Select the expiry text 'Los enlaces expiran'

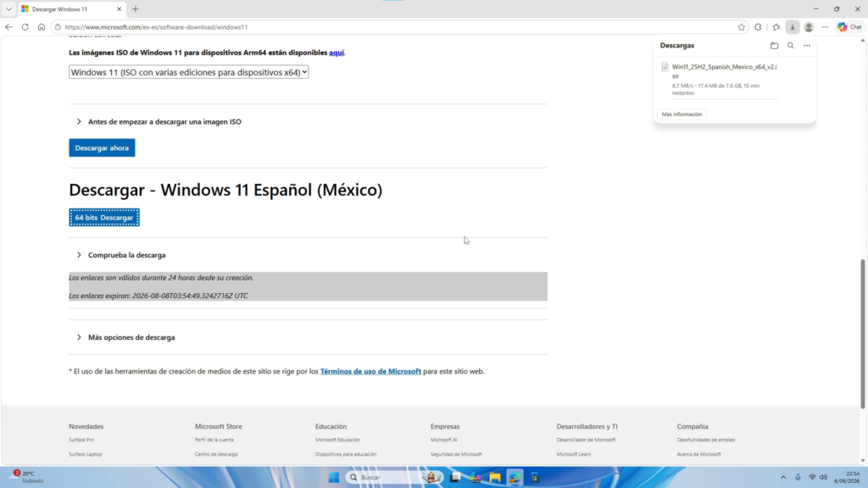point(99,296)
